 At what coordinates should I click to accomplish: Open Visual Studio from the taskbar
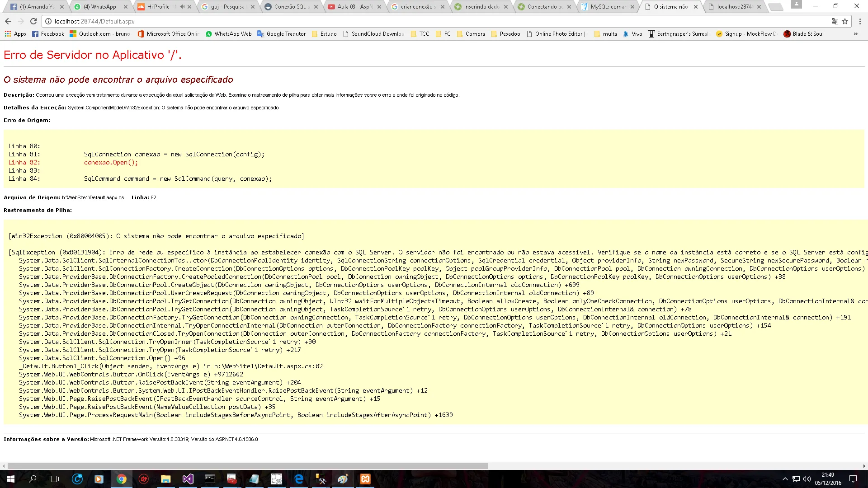pyautogui.click(x=188, y=479)
